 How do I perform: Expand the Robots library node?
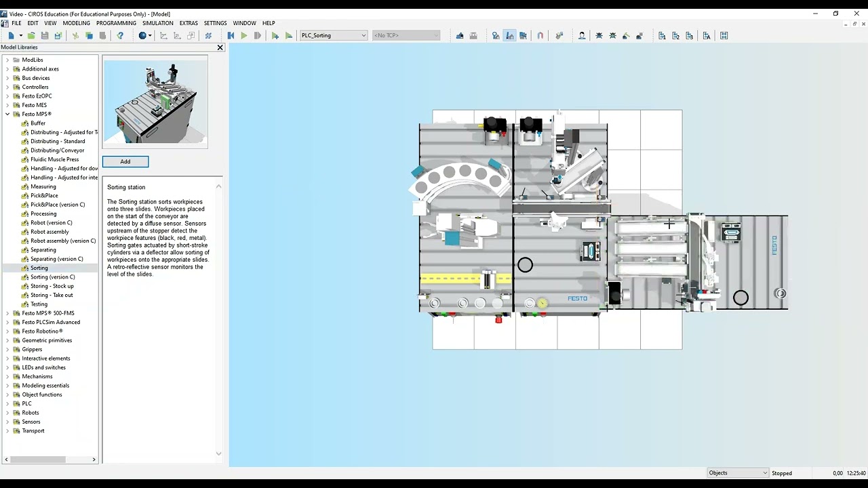7,412
